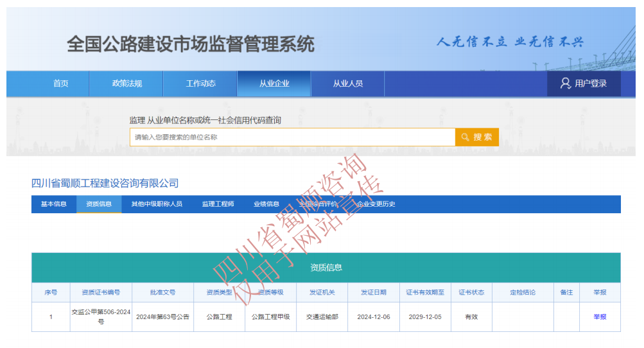Open the 其他中级职称人员 tab
The image size is (644, 348).
[157, 204]
